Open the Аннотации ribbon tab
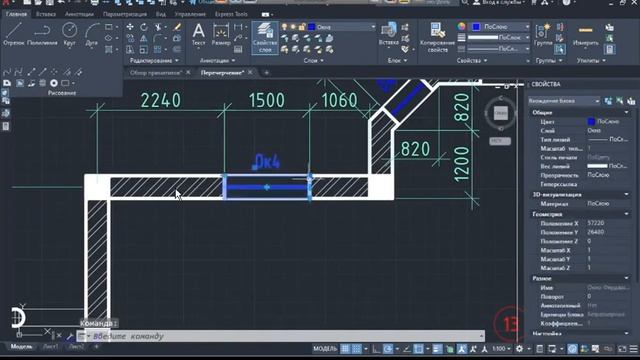This screenshot has height=360, width=640. coord(79,14)
